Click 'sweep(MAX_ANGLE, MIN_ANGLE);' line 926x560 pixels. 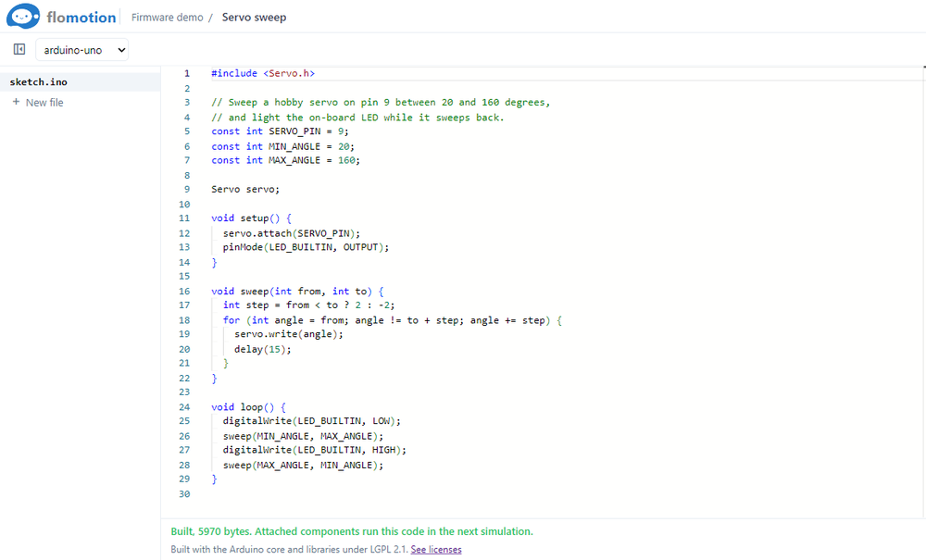(x=303, y=464)
